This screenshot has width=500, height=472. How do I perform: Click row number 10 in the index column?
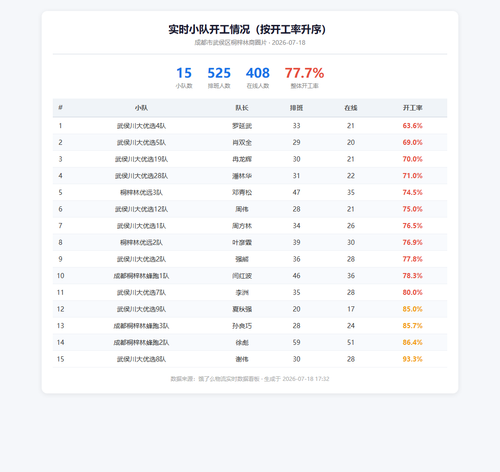[60, 276]
